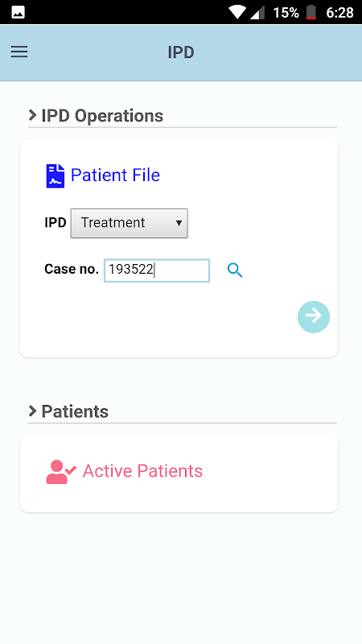Tap the IPD title in header bar

(x=181, y=52)
